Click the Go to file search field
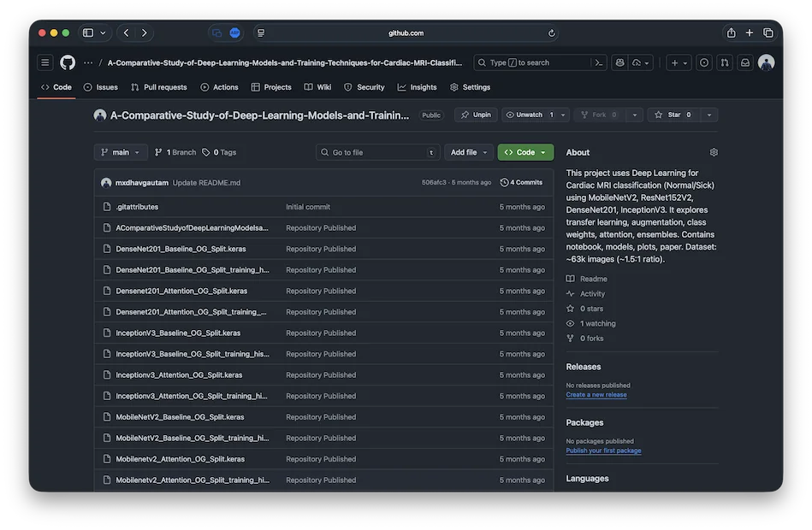812x530 pixels. point(376,152)
